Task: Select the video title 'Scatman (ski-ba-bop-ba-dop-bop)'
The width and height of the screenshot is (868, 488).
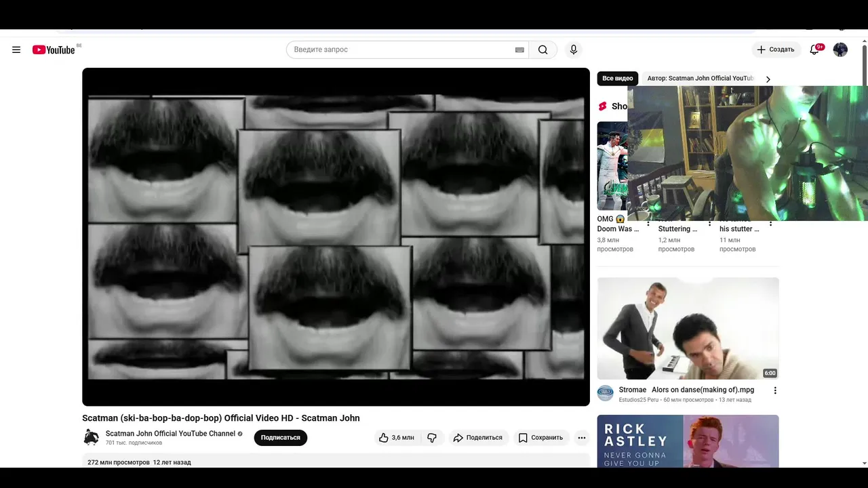Action: (x=221, y=418)
